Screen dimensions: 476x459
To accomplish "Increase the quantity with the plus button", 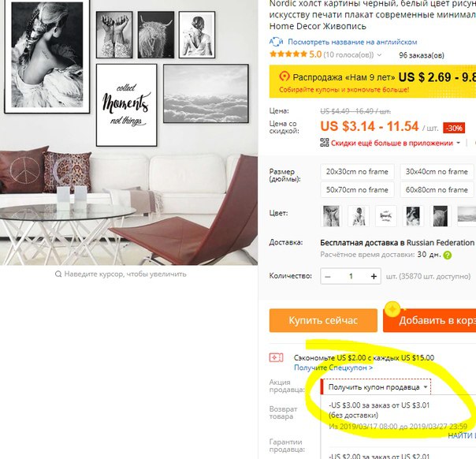I will [x=374, y=277].
